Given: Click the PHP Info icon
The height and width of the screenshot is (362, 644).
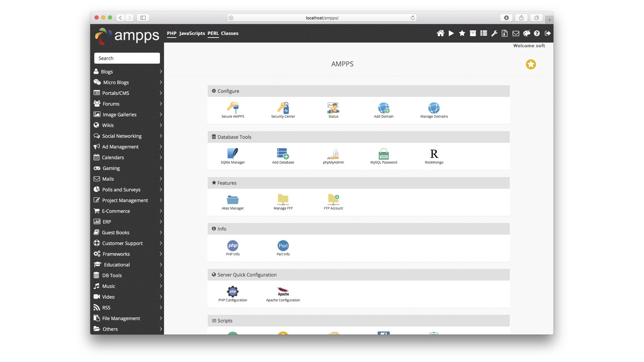Looking at the screenshot, I should (232, 246).
